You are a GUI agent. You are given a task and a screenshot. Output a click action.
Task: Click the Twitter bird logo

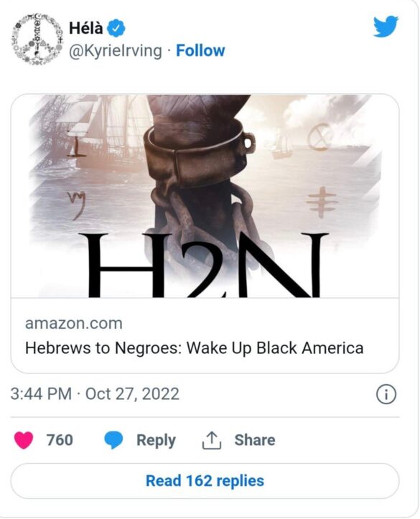[386, 26]
